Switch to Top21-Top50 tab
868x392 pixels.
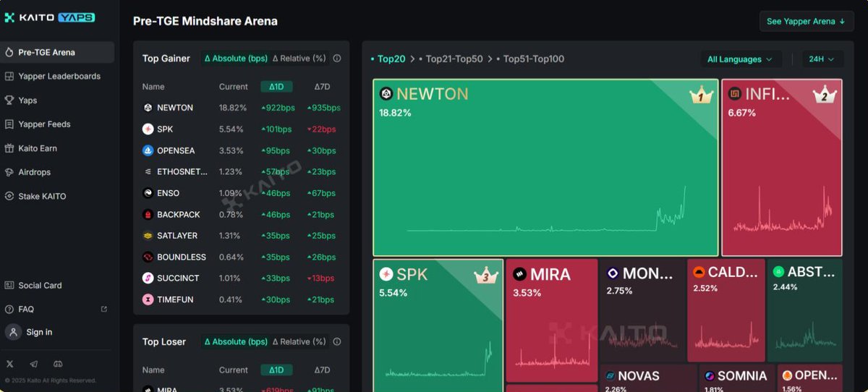(x=451, y=59)
